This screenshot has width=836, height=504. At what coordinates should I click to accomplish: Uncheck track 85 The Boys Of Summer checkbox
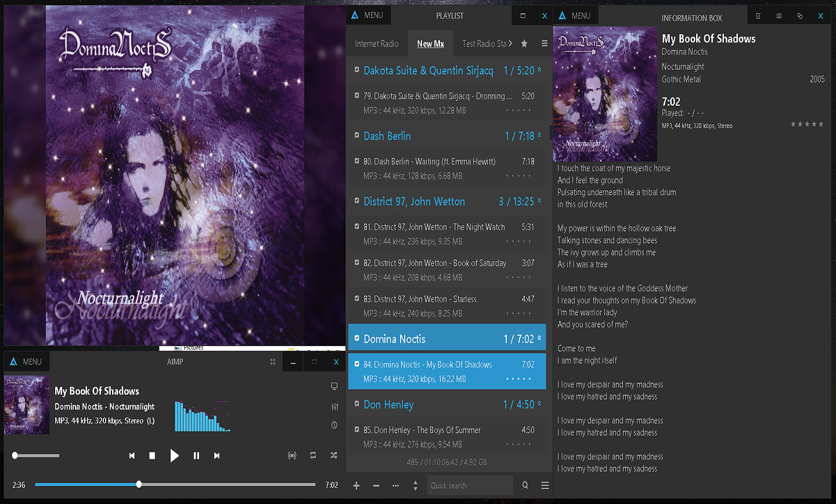click(357, 430)
